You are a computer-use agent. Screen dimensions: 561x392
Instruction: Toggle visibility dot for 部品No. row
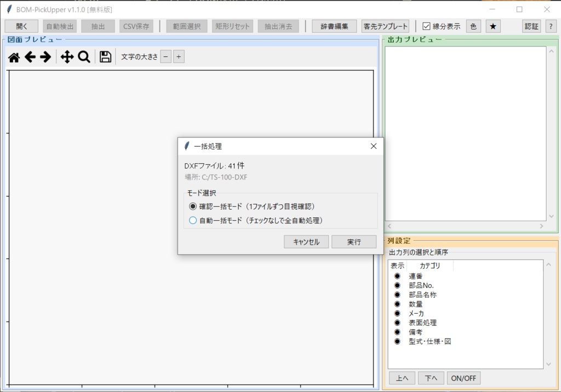click(397, 285)
